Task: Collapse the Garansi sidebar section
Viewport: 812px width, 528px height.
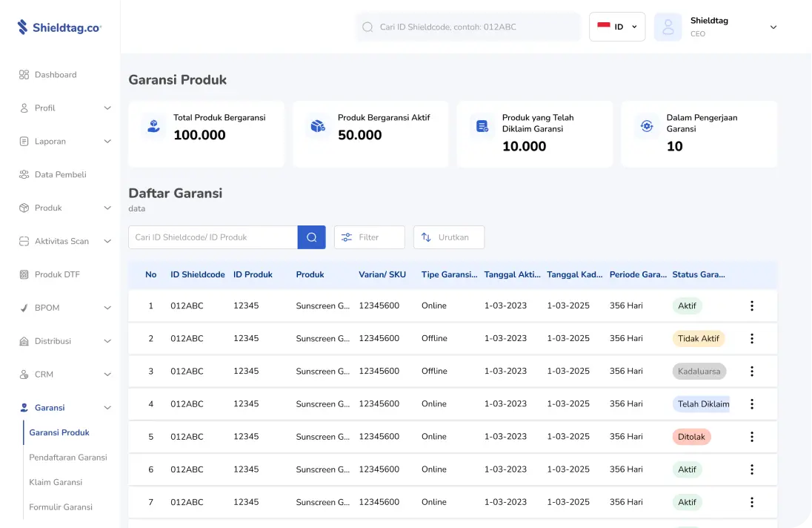Action: coord(107,408)
